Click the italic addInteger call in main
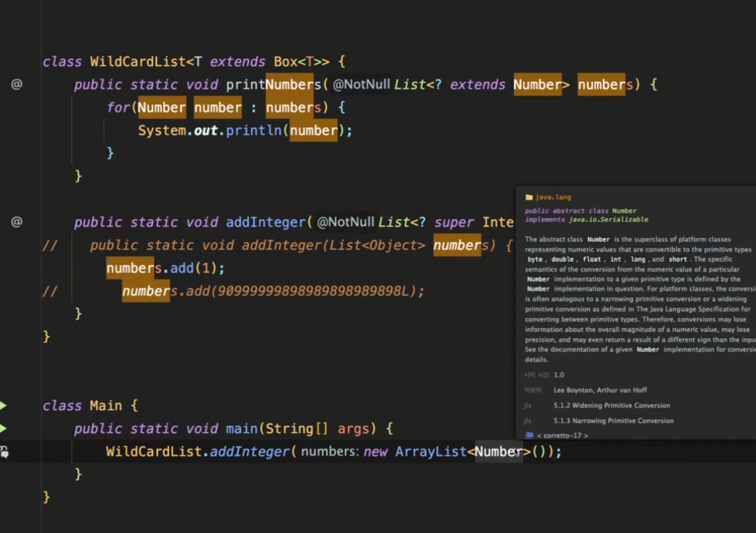Viewport: 756px width, 533px height. point(249,452)
